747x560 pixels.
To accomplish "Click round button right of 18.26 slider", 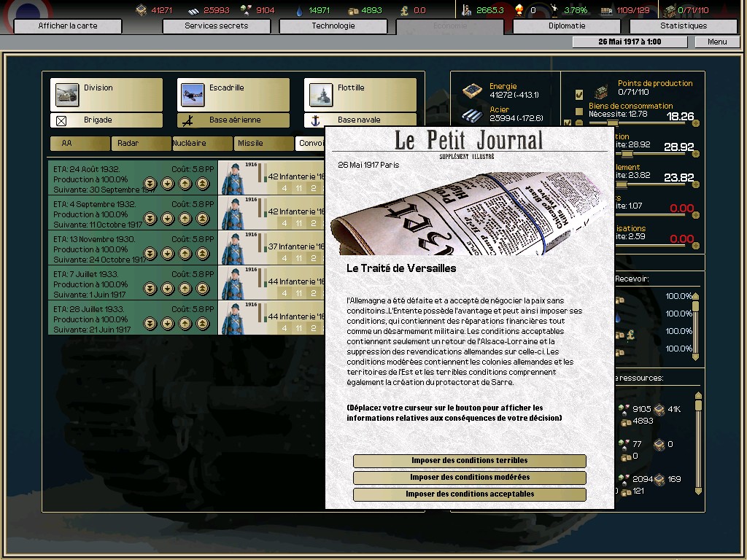I will pos(695,123).
